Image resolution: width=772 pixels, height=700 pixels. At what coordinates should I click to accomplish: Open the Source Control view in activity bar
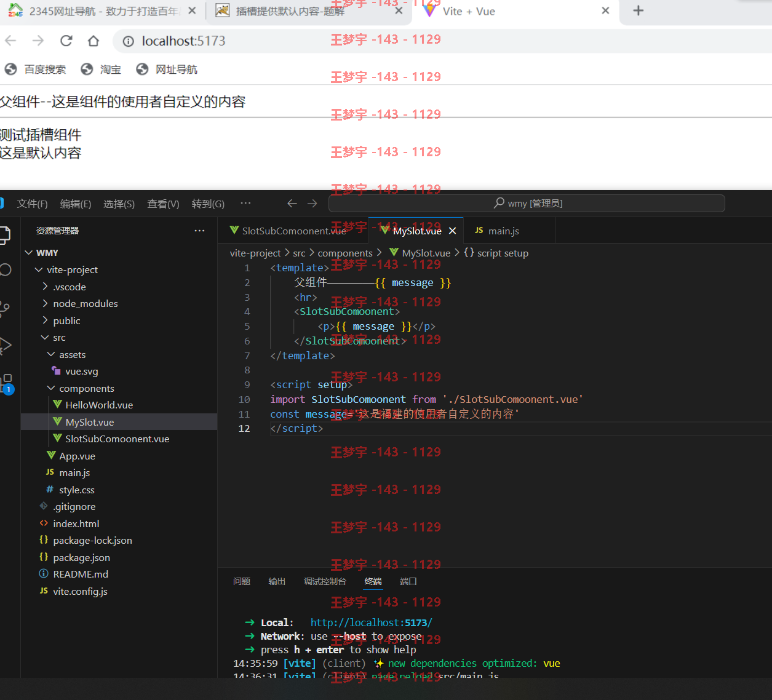(x=5, y=308)
